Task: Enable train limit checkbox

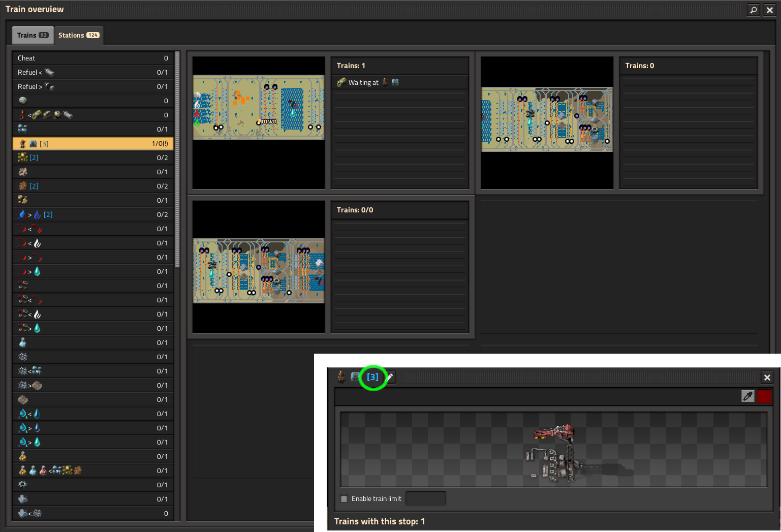Action: click(344, 498)
